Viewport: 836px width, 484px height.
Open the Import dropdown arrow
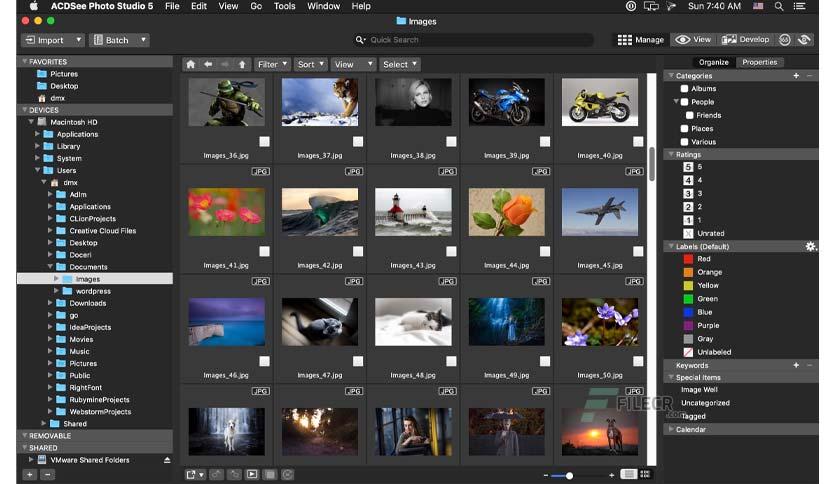pyautogui.click(x=78, y=40)
